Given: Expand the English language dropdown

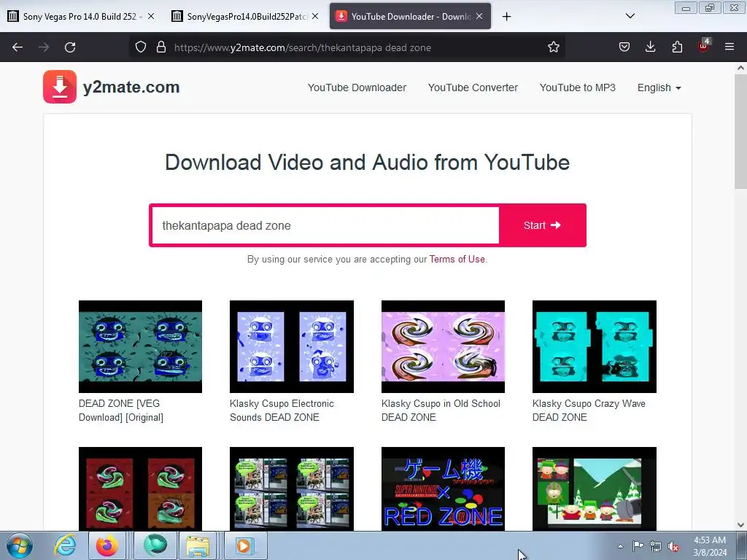Looking at the screenshot, I should [x=659, y=87].
